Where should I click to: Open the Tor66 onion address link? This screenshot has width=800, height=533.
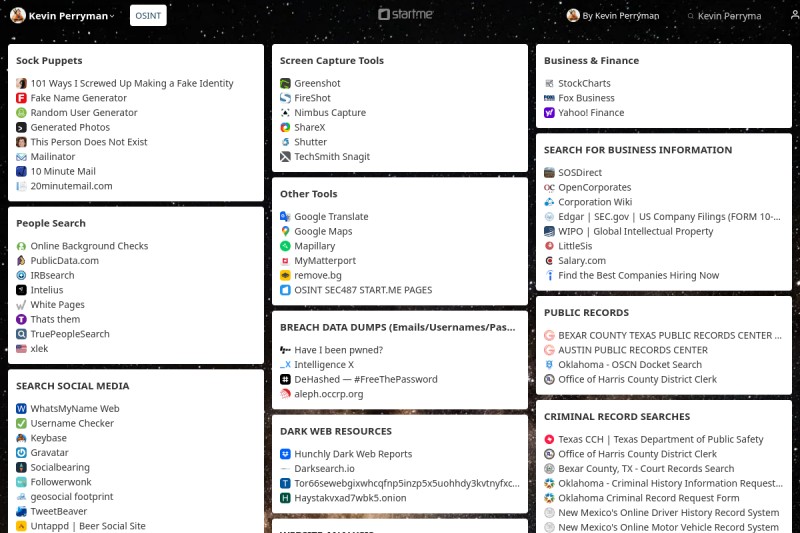(407, 484)
